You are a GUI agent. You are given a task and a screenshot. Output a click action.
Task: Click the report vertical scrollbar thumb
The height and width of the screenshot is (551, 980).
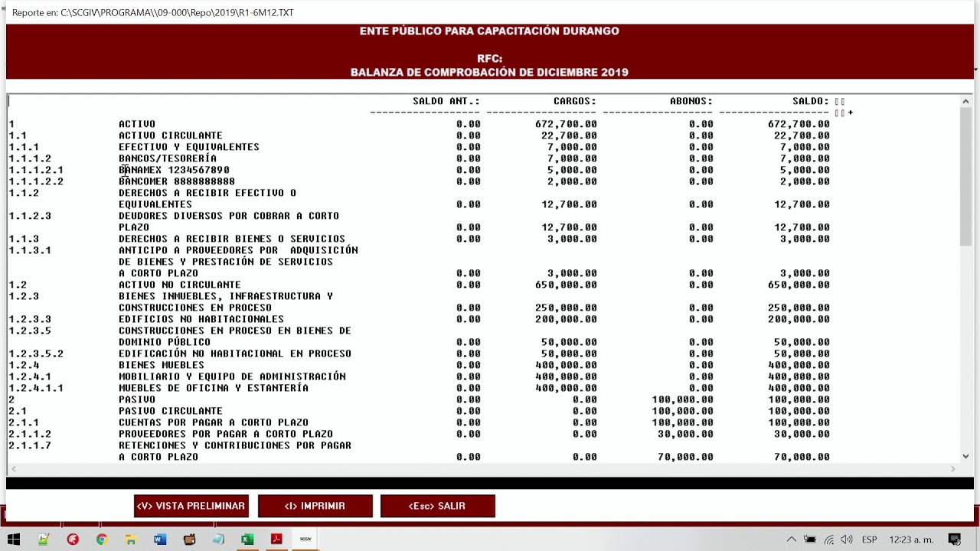click(965, 177)
